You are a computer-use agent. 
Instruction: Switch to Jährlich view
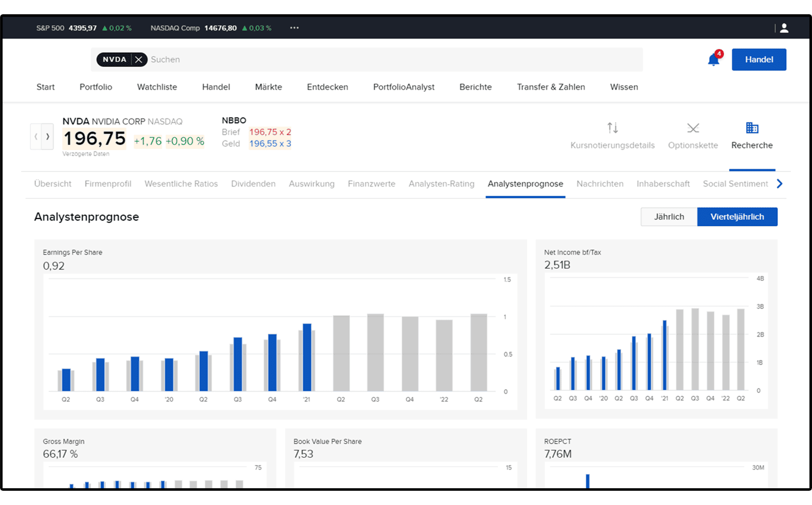pyautogui.click(x=669, y=217)
